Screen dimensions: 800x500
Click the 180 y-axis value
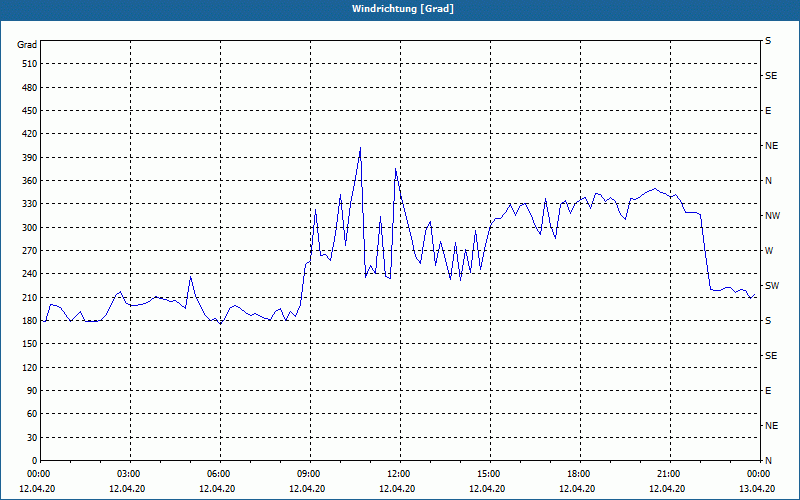(30, 321)
